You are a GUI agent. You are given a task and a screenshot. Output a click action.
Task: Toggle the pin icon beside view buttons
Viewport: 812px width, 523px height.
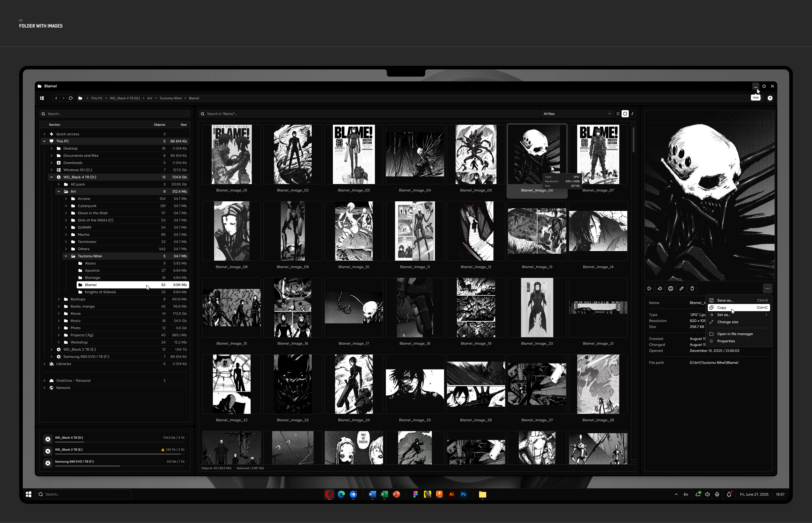pyautogui.click(x=632, y=114)
